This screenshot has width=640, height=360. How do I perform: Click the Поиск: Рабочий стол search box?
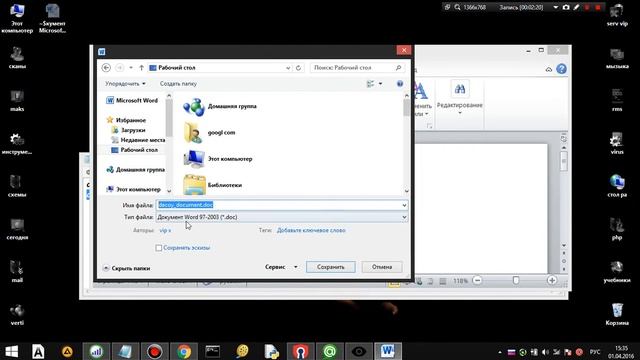coord(357,68)
